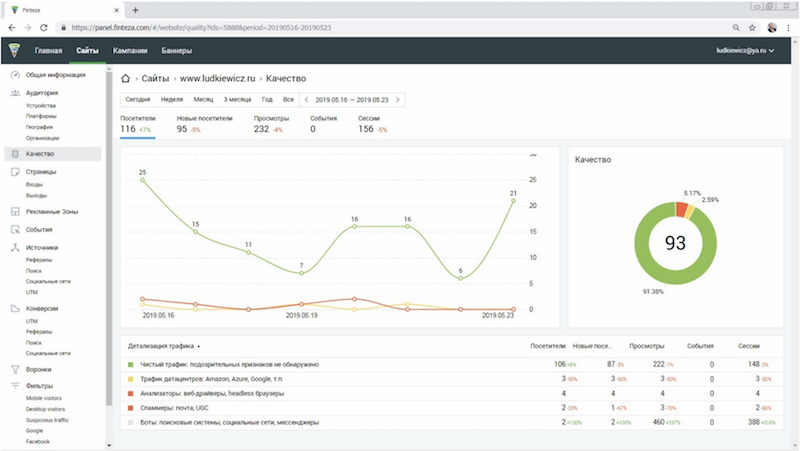Viewport: 800px width, 451px height.
Task: Switch to Кампании tab
Action: (131, 50)
